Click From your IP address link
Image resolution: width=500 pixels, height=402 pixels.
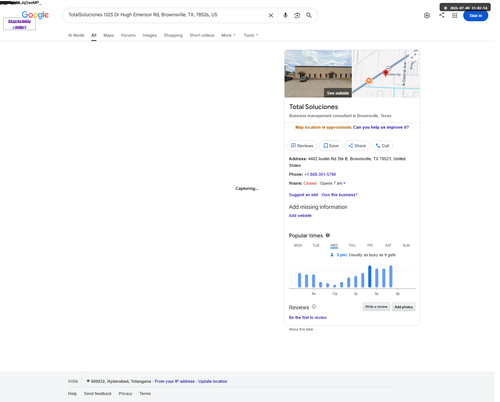[175, 381]
